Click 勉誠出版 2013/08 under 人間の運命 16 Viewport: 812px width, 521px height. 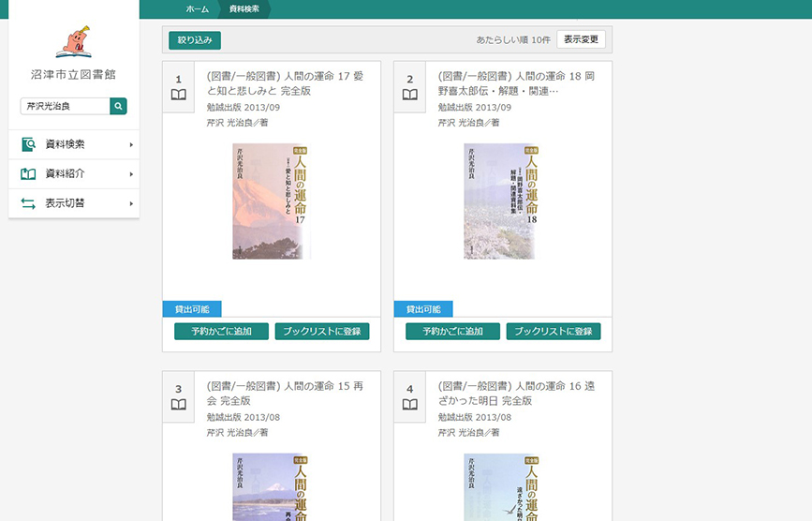475,417
